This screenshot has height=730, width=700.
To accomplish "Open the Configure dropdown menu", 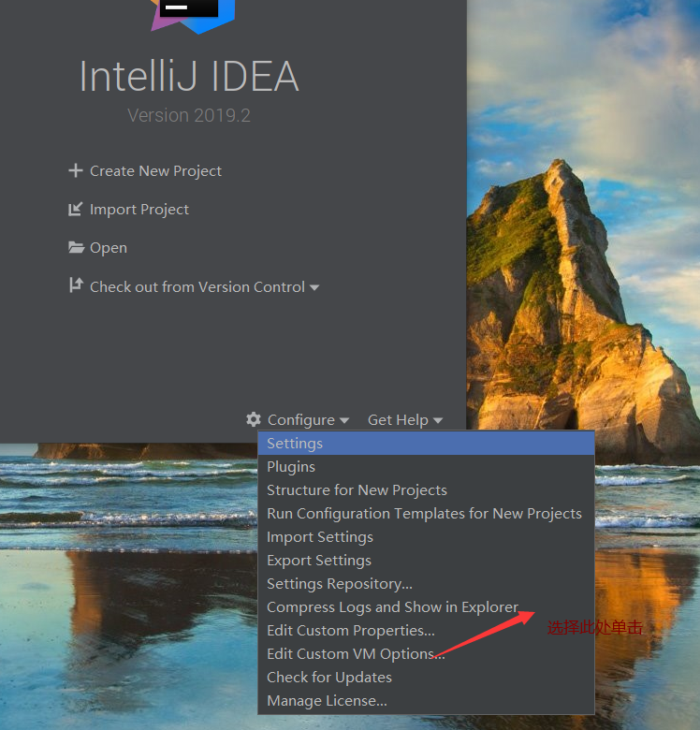I will point(301,420).
